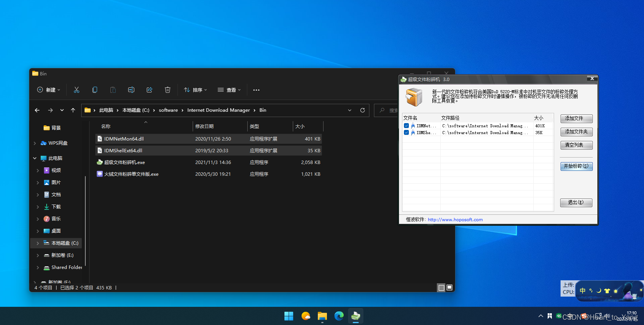This screenshot has height=325, width=644.
Task: Switch to large thumbnails view icon
Action: [449, 288]
